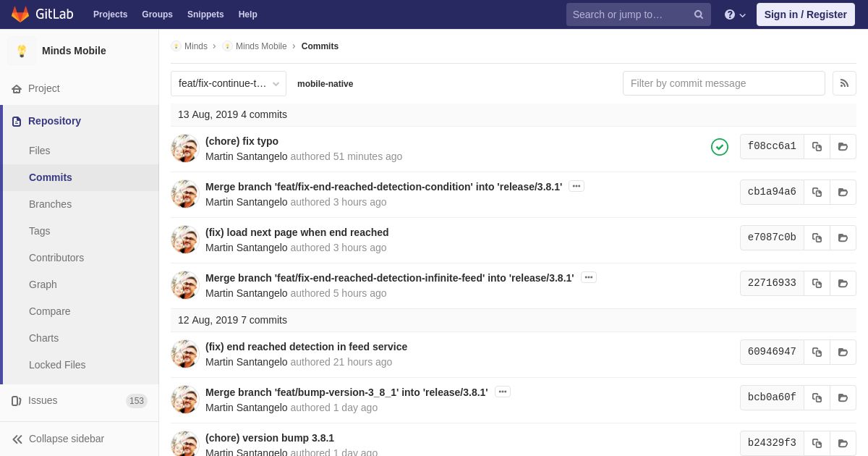Click author avatar on 'fix typo' commit

coord(185,148)
